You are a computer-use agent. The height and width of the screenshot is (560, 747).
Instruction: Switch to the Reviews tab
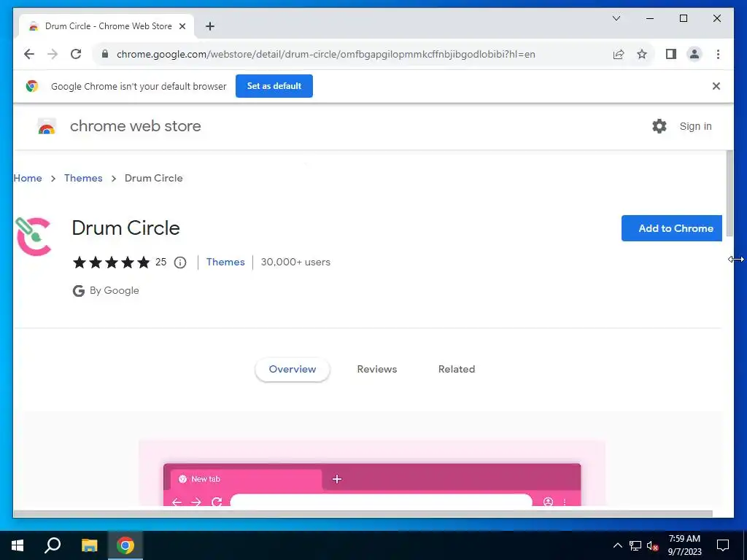tap(377, 369)
